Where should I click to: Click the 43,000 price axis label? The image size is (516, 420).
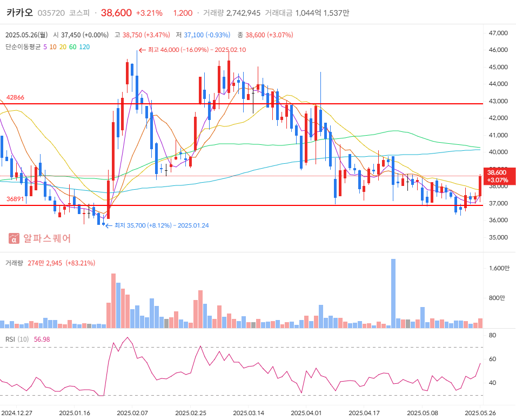[498, 101]
